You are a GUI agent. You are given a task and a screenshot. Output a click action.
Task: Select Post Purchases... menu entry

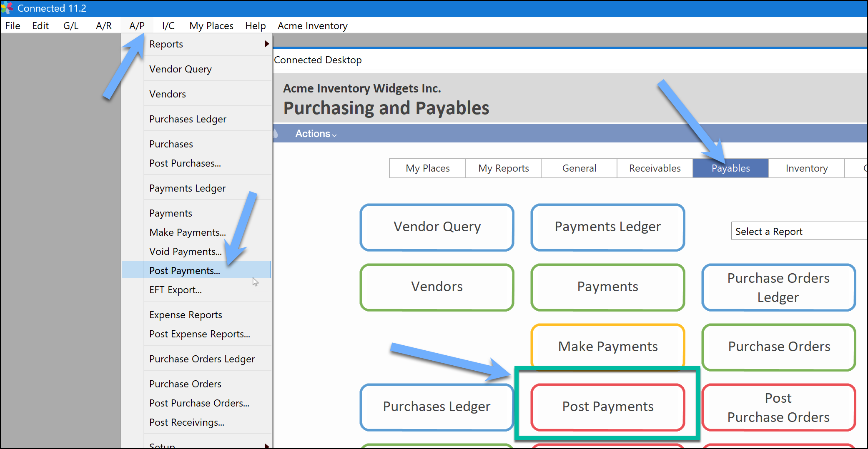tap(196, 163)
